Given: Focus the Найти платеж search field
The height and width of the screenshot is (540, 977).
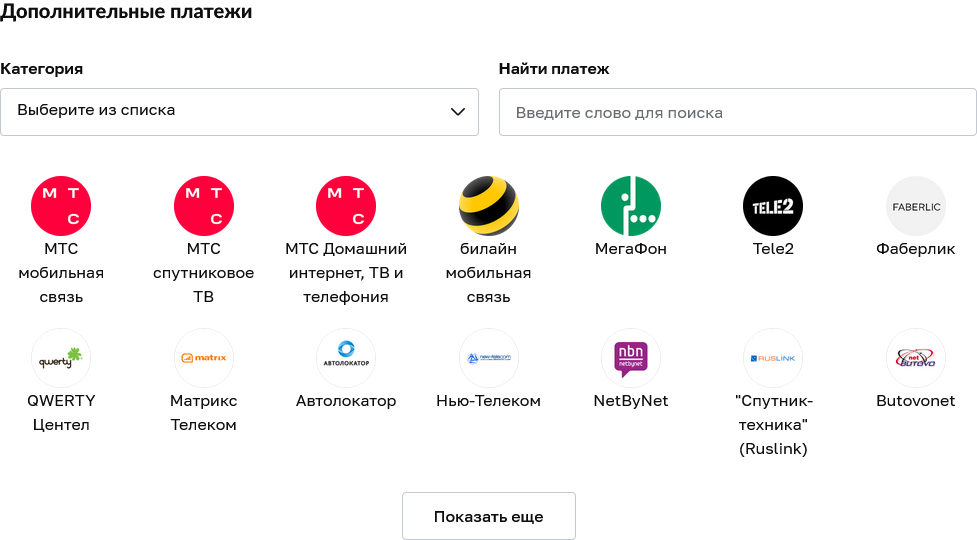Looking at the screenshot, I should [738, 112].
